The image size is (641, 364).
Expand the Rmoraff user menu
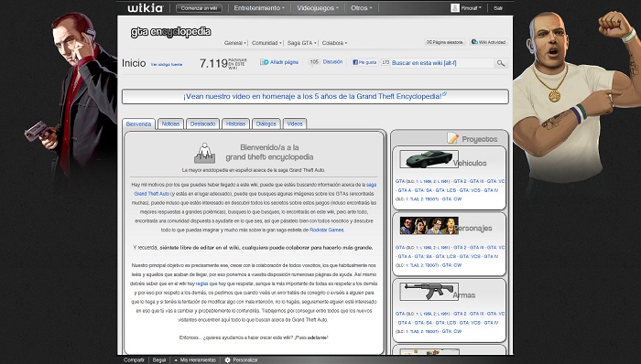pos(472,7)
